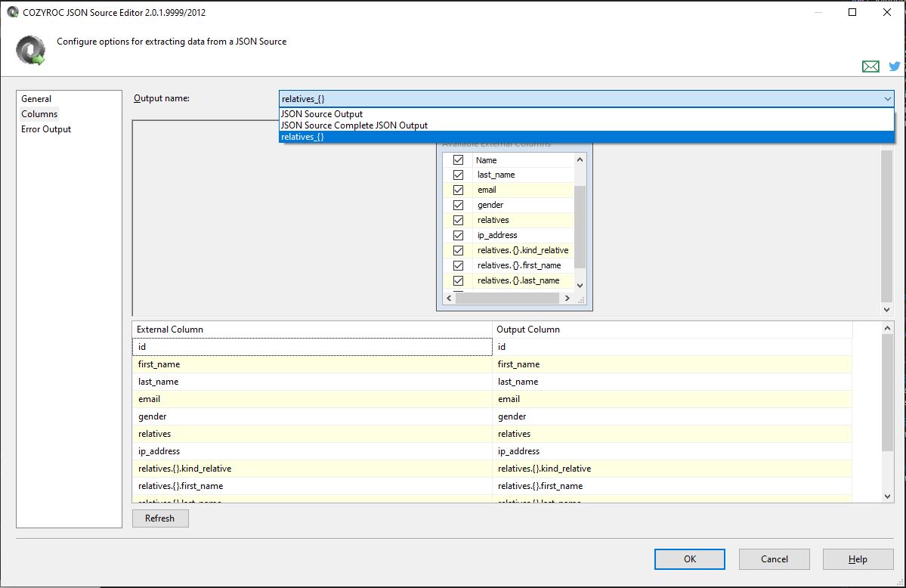Uncheck the relatives column checkbox
906x588 pixels.
[x=458, y=220]
